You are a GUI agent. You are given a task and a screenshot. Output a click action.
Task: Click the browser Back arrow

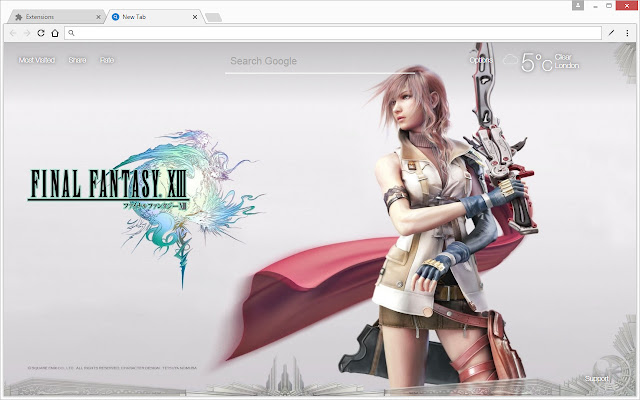coord(13,33)
